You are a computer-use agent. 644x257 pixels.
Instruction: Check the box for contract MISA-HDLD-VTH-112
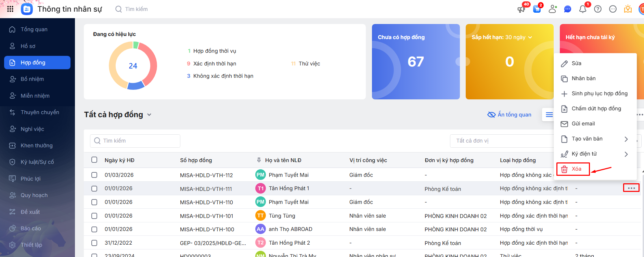(94, 175)
